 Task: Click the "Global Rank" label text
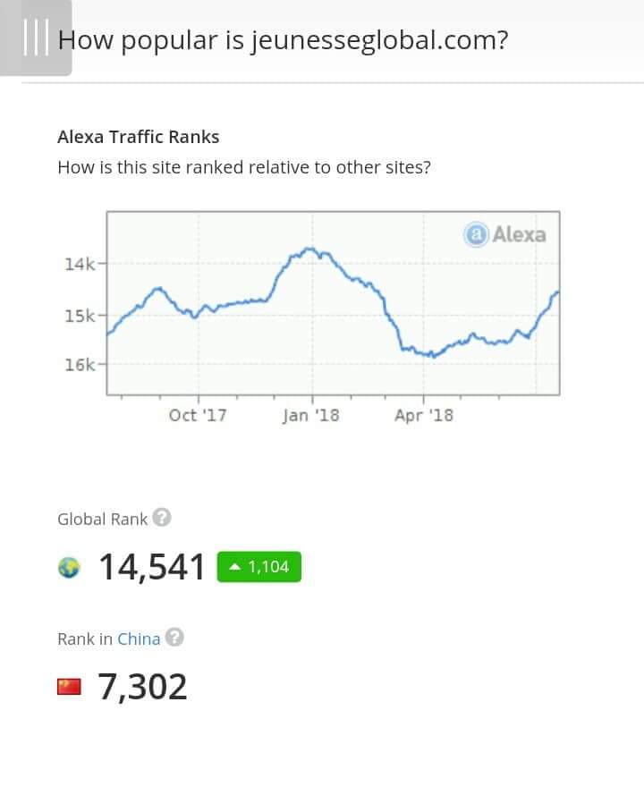(x=102, y=519)
